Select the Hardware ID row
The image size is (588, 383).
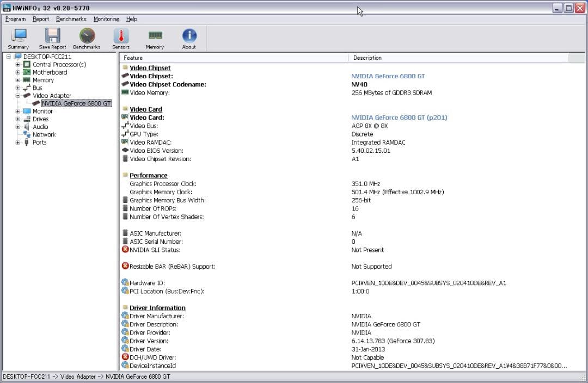pos(147,283)
